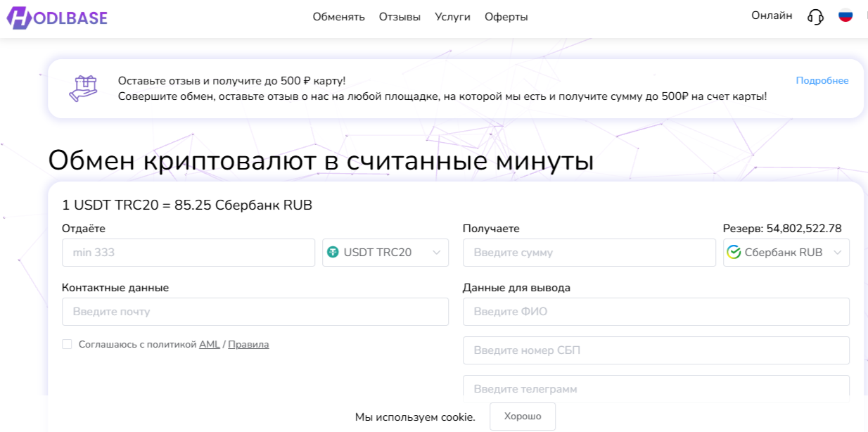Open the Услуги menu item
This screenshot has width=868, height=432.
[452, 17]
